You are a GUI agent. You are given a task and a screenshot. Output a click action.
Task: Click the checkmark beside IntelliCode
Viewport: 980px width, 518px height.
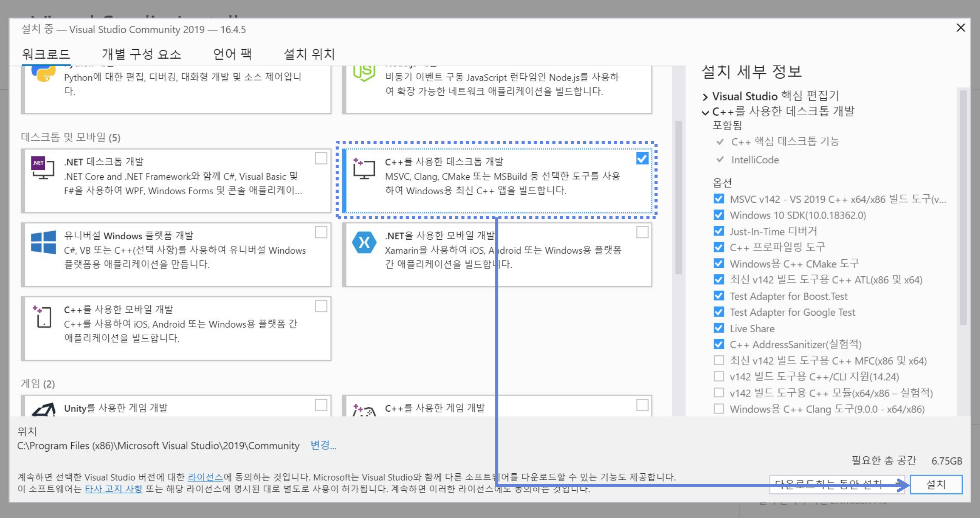point(719,160)
